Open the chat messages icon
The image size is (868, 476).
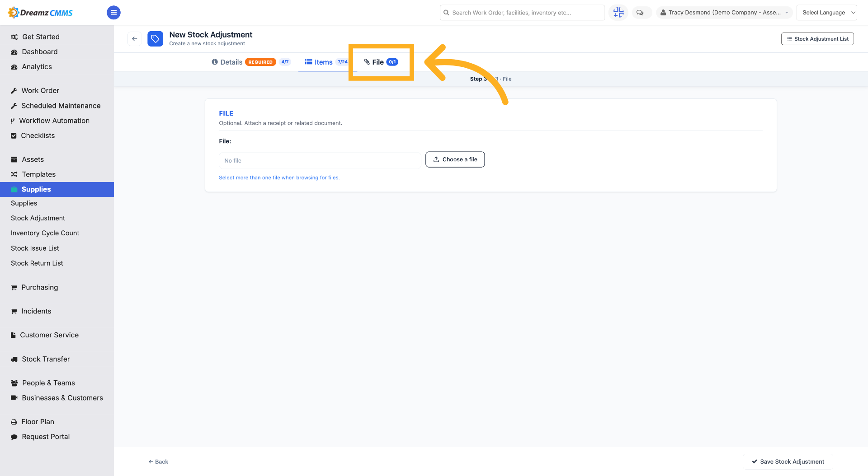point(640,13)
